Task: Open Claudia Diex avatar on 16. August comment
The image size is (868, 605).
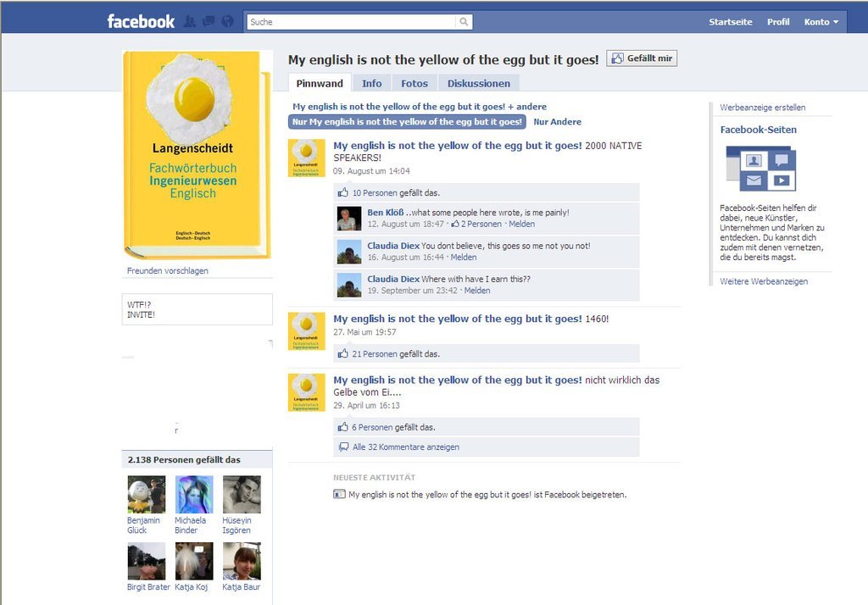Action: [x=349, y=252]
